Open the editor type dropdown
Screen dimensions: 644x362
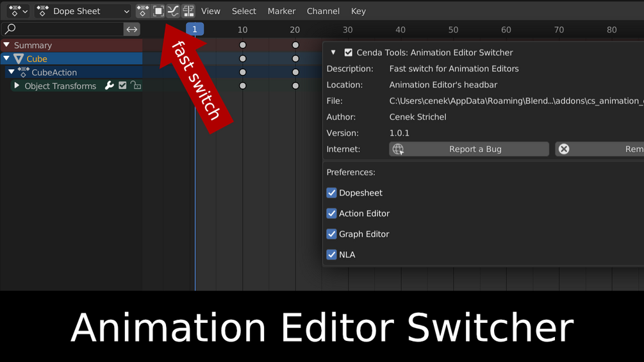(x=18, y=11)
